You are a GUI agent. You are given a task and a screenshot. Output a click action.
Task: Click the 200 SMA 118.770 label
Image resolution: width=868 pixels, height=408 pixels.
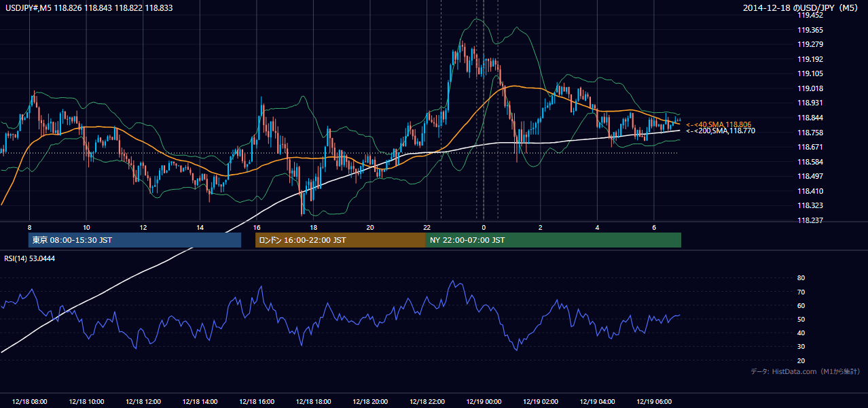click(x=720, y=131)
